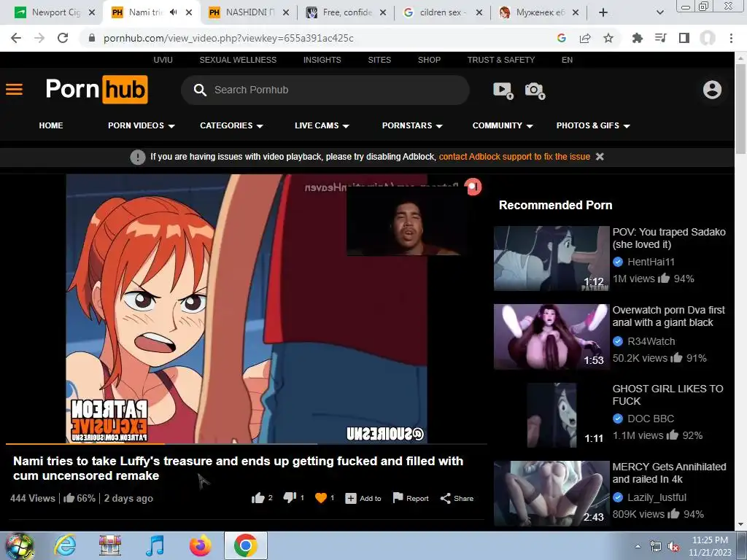The width and height of the screenshot is (747, 560).
Task: Click the taskbar volume muted icon
Action: (673, 547)
